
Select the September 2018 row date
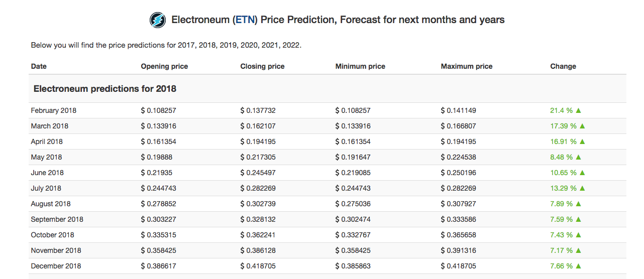tap(57, 219)
